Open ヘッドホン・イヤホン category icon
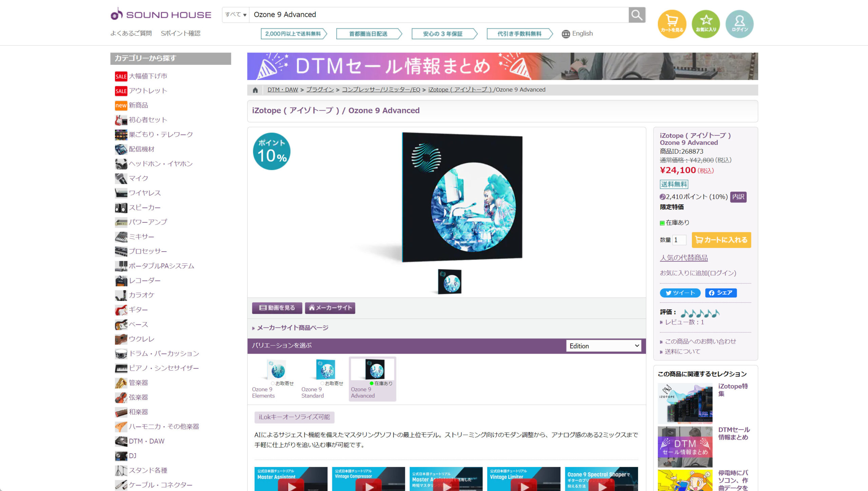 [x=121, y=164]
